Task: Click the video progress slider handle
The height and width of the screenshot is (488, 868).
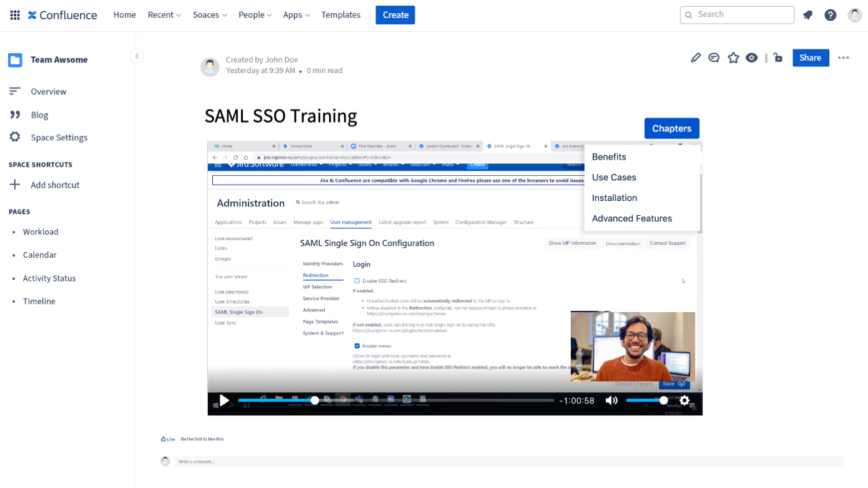Action: coord(315,400)
